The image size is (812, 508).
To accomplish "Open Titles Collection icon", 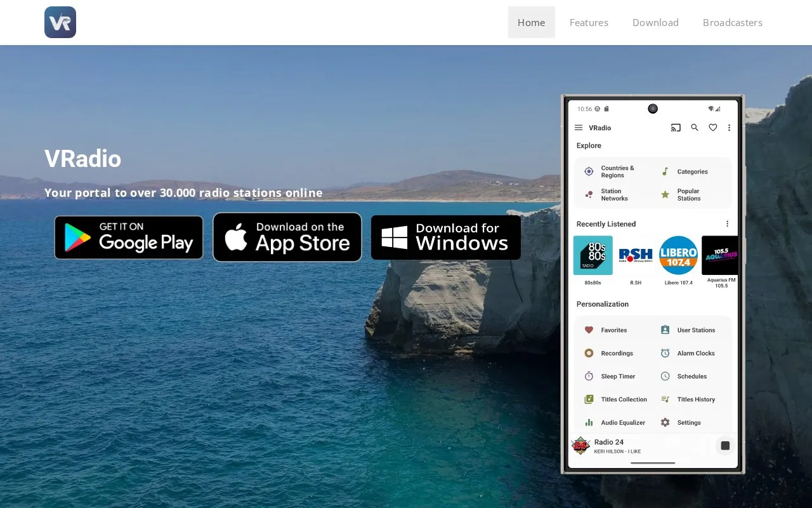I will [589, 399].
